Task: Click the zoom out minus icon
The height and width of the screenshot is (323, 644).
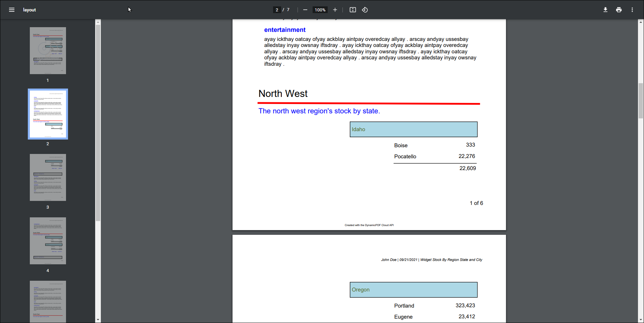Action: (x=305, y=10)
